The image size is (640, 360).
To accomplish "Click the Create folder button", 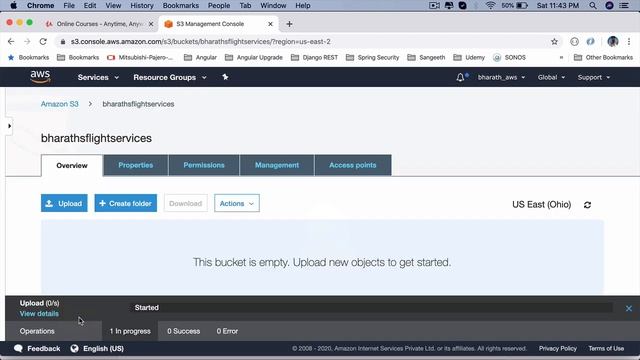I will click(126, 203).
